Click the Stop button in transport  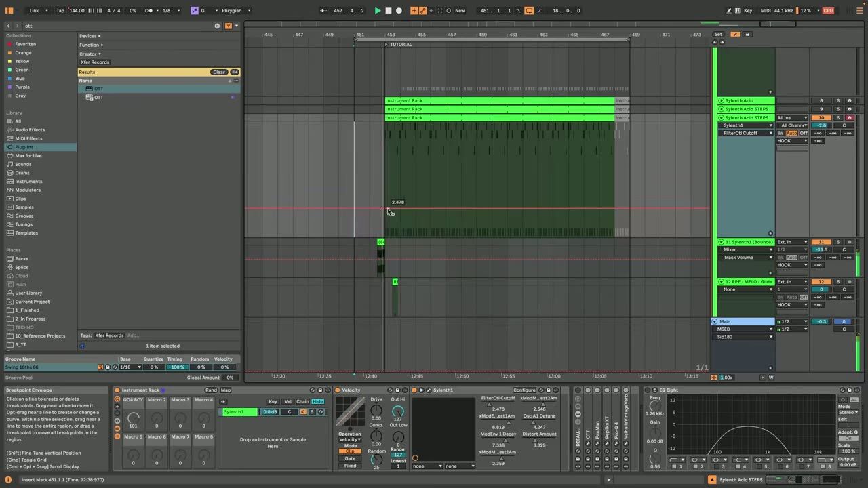coord(389,11)
